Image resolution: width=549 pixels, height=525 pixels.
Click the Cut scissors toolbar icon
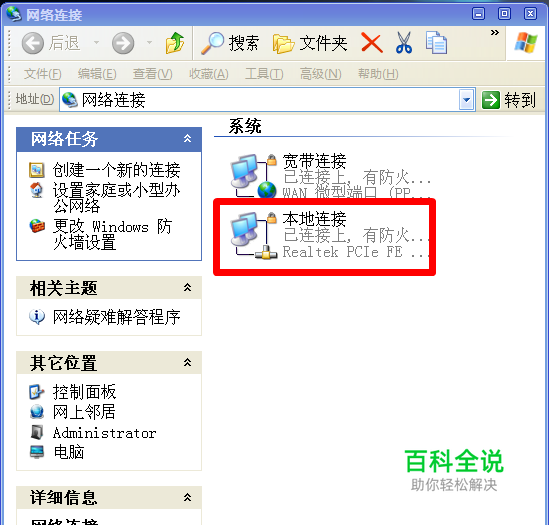pyautogui.click(x=404, y=43)
